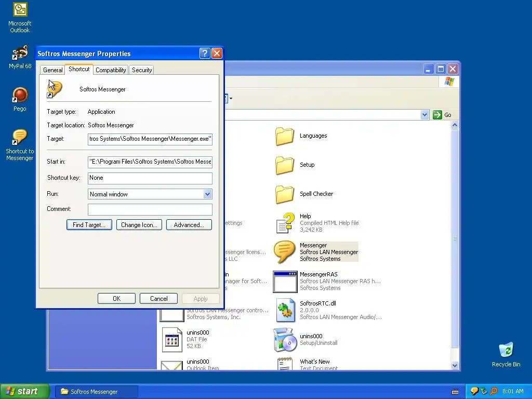This screenshot has width=532, height=399.
Task: Click into the Target path field
Action: point(150,139)
